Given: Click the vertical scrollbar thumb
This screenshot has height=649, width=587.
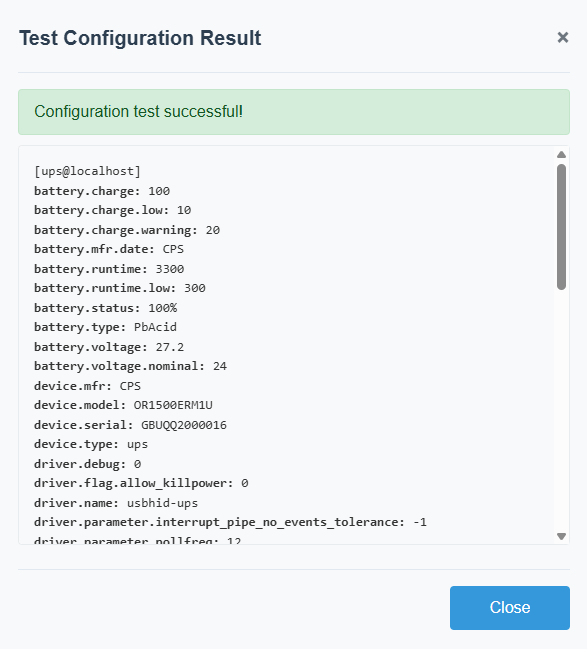Looking at the screenshot, I should click(561, 227).
